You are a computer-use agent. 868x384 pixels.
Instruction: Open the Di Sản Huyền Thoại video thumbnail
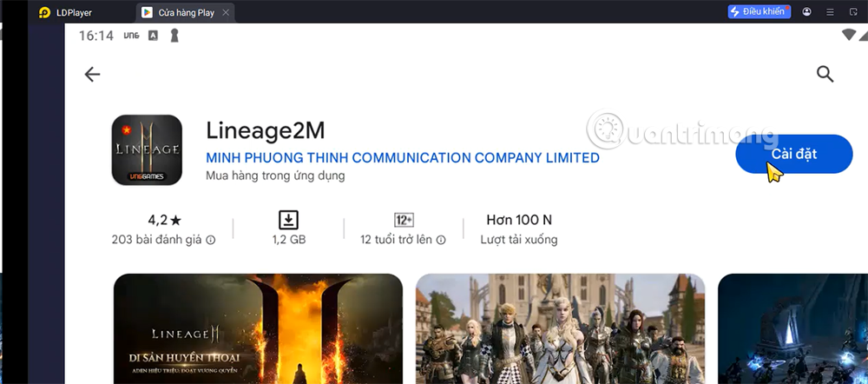click(258, 328)
